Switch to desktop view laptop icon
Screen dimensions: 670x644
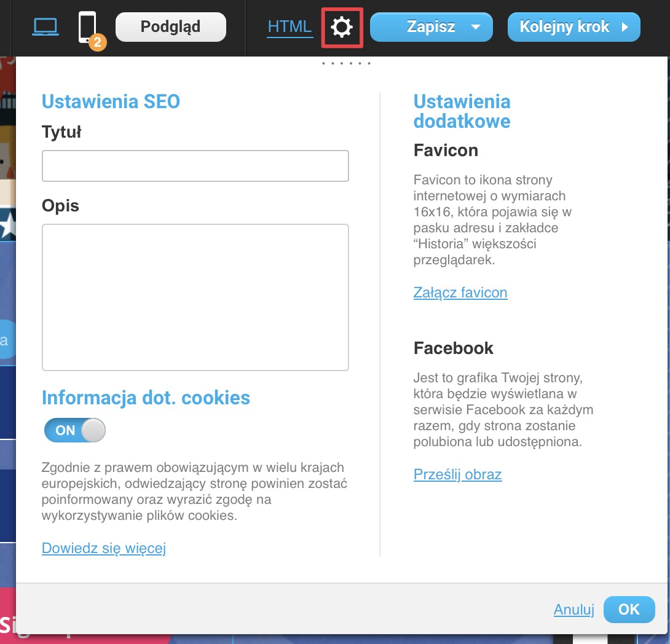tap(45, 27)
